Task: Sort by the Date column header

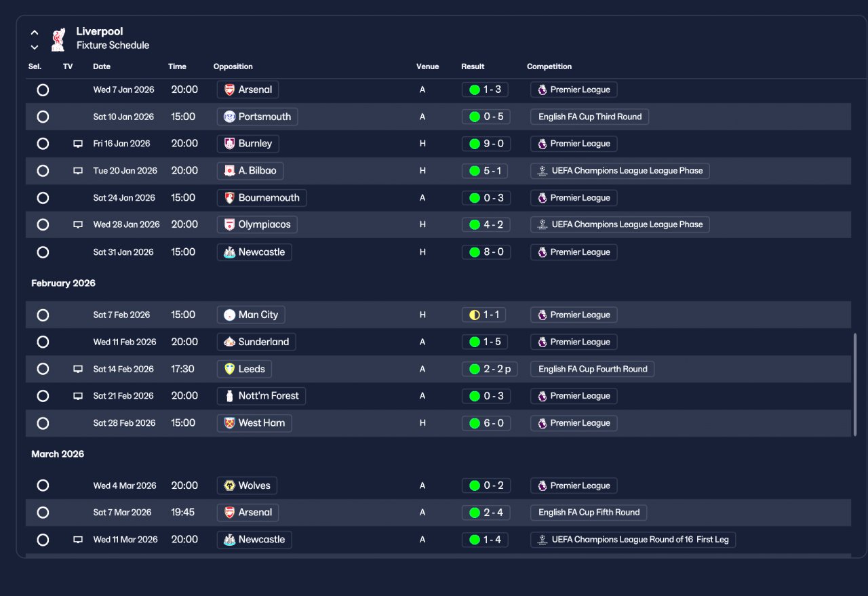Action: pos(102,66)
